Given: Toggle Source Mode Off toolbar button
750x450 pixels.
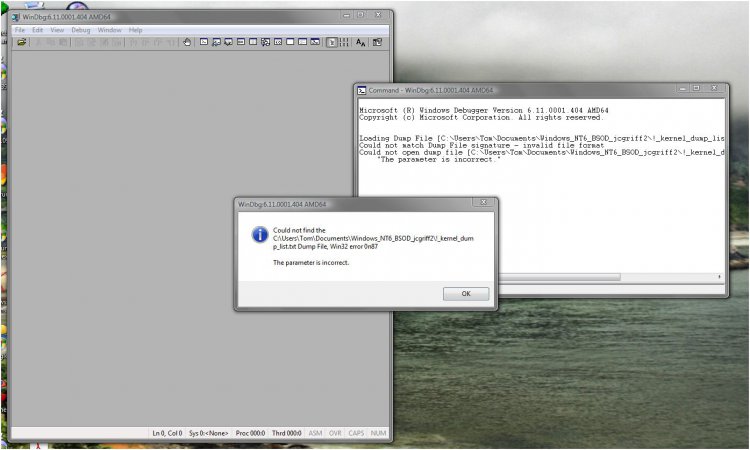Looking at the screenshot, I should 344,42.
